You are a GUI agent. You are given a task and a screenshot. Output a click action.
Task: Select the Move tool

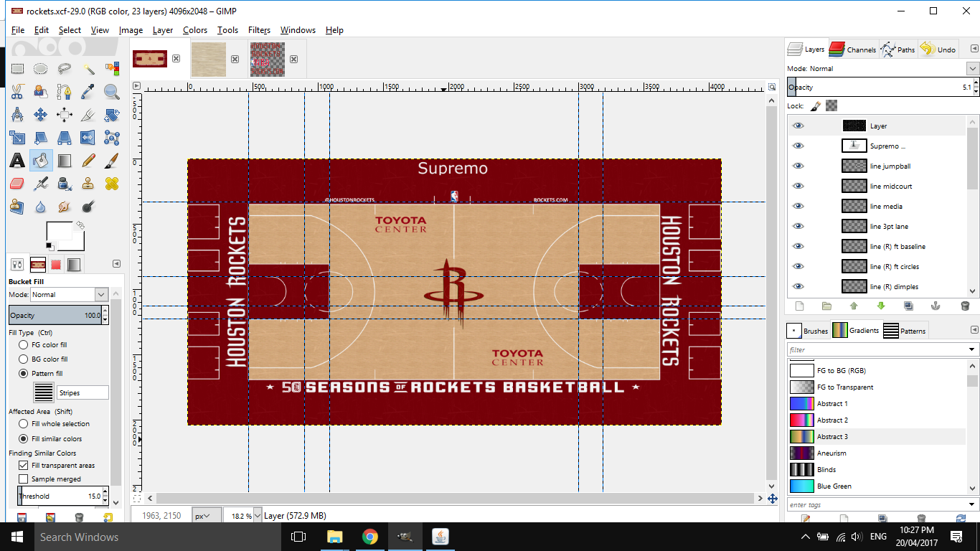(x=41, y=115)
